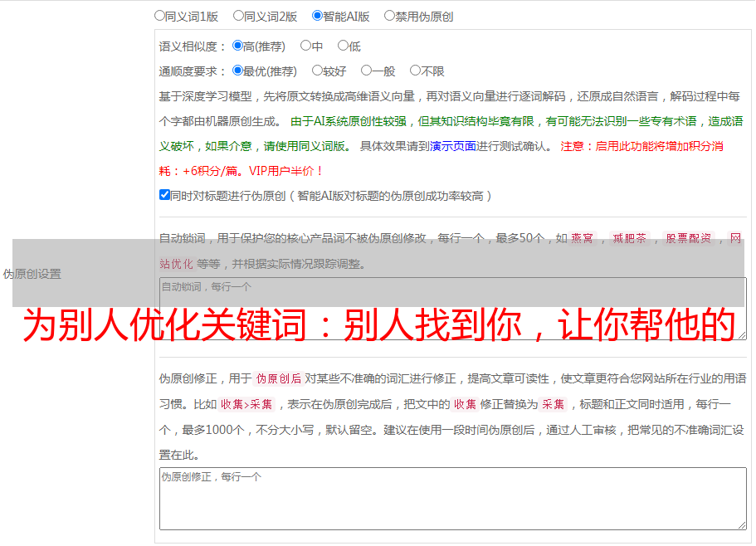Viewport: 756px width, 546px height.
Task: Click the 伪原创修正 textarea resize handle
Action: (741, 524)
